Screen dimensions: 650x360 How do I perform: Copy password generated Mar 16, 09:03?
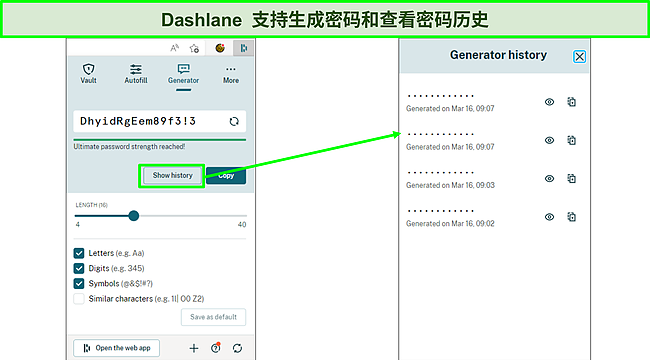[x=572, y=179]
